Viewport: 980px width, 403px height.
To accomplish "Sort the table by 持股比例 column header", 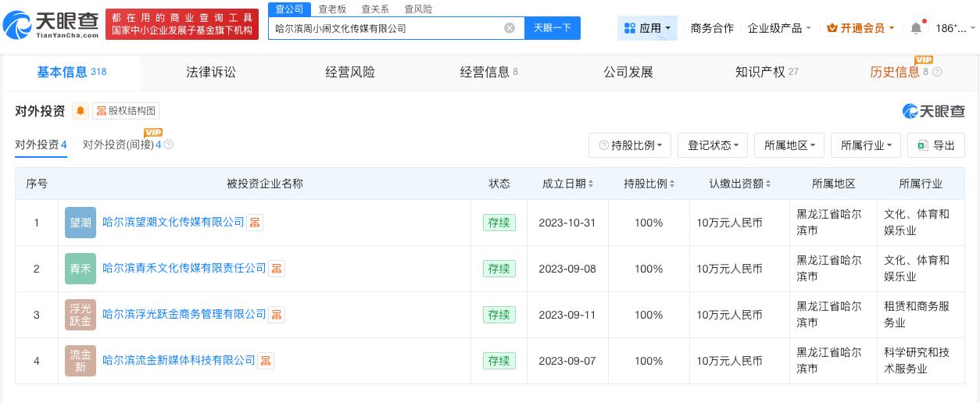I will (x=649, y=184).
